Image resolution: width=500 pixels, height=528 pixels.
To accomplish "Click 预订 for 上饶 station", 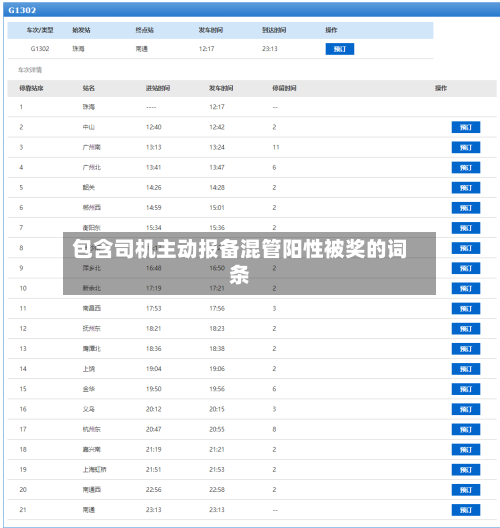I will [x=466, y=369].
